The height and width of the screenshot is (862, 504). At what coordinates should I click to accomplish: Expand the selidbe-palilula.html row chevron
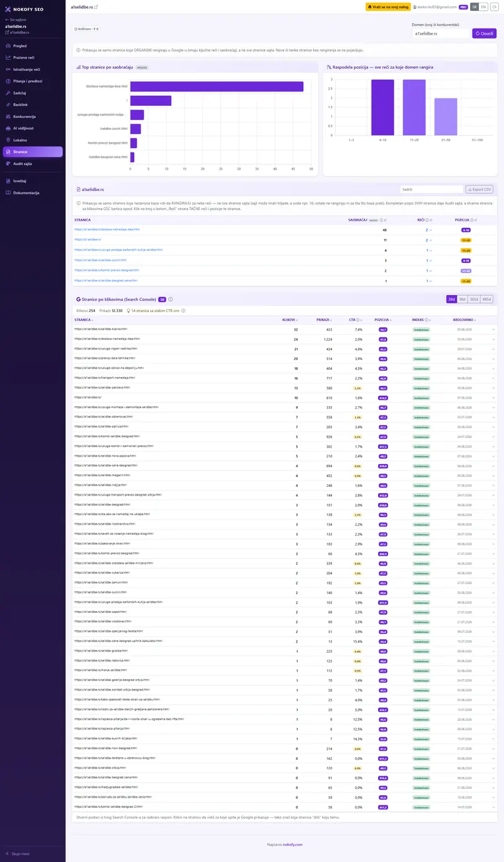(494, 427)
